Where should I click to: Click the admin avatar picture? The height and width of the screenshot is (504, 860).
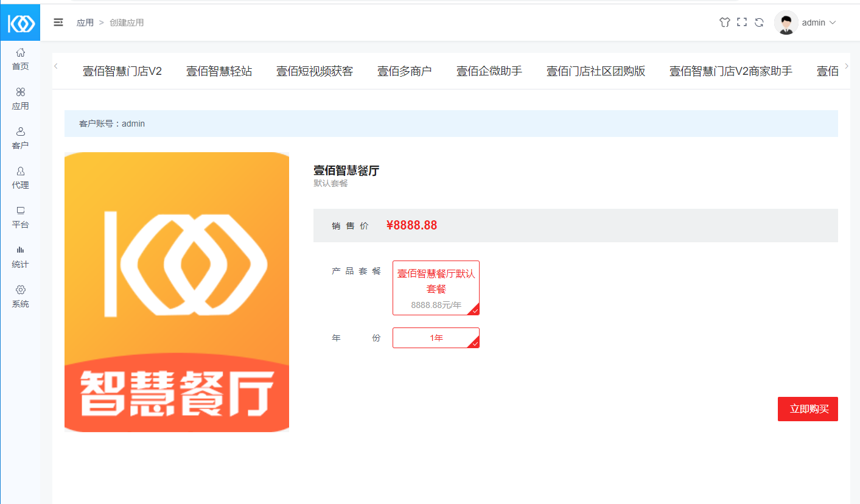(786, 23)
